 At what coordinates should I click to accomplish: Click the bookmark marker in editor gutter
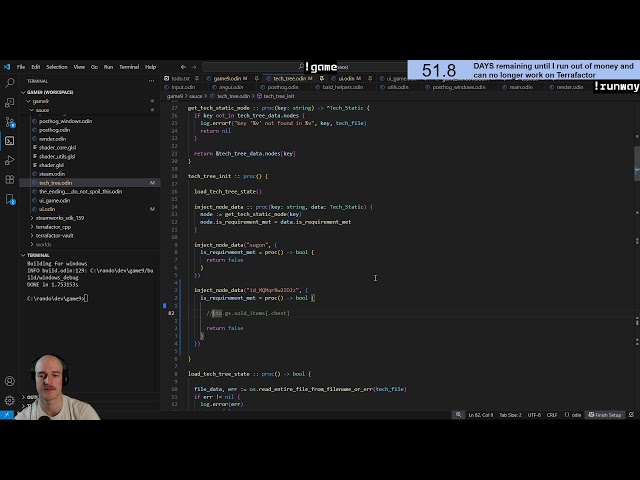tap(164, 305)
